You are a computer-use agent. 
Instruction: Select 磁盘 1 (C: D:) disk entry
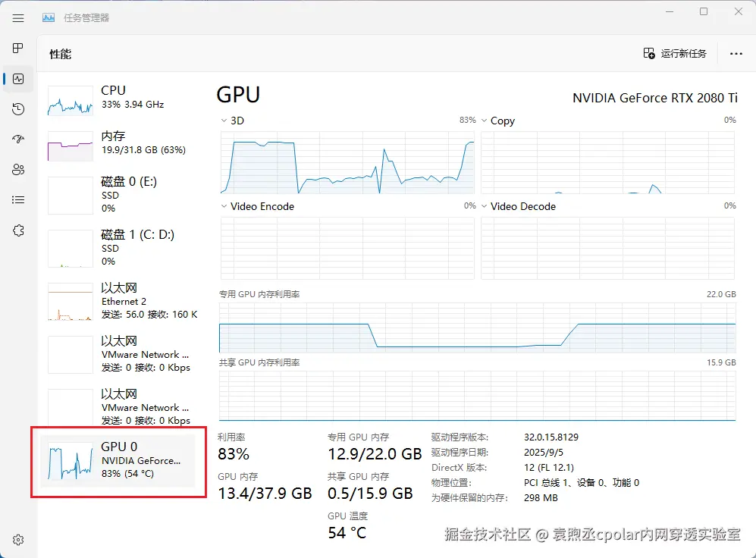[121, 248]
